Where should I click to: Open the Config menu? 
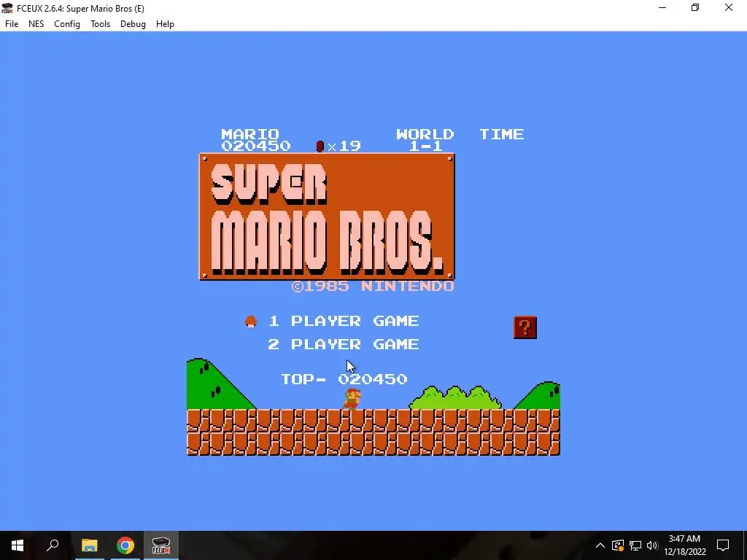click(x=66, y=24)
